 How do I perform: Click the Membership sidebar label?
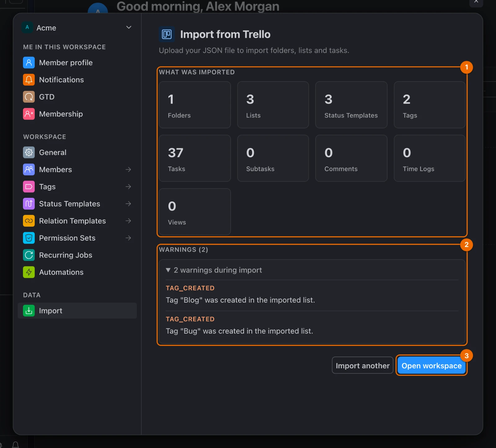(61, 114)
